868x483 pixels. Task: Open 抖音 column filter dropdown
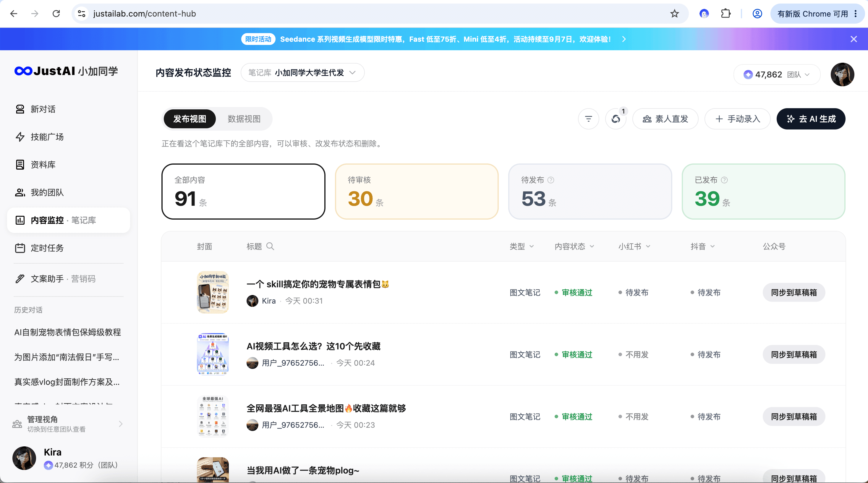pyautogui.click(x=702, y=246)
